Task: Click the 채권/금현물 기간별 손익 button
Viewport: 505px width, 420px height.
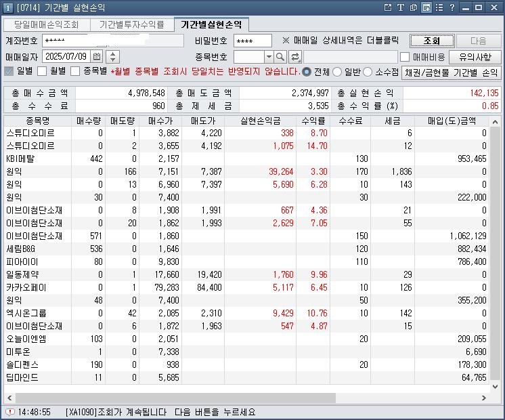Action: [451, 72]
